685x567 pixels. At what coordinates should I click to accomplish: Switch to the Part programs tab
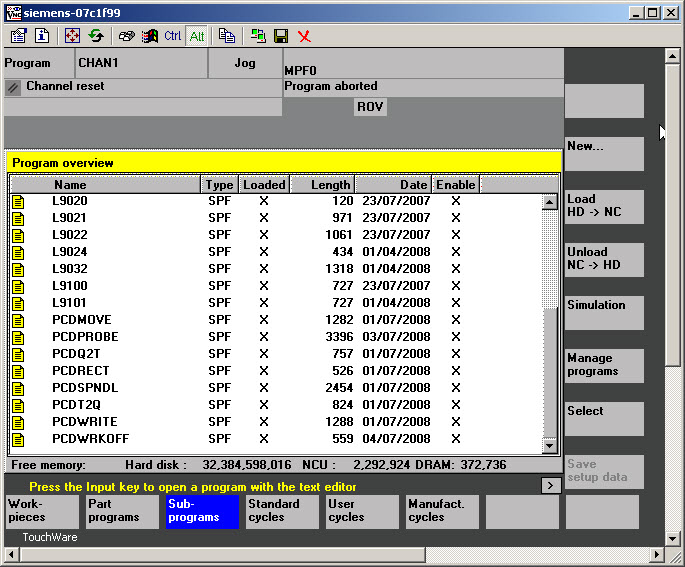coord(122,511)
